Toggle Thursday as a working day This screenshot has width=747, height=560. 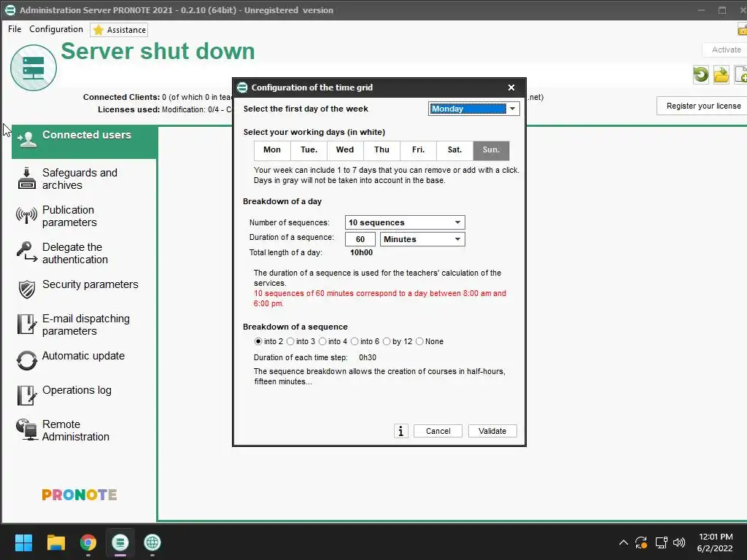pos(382,150)
